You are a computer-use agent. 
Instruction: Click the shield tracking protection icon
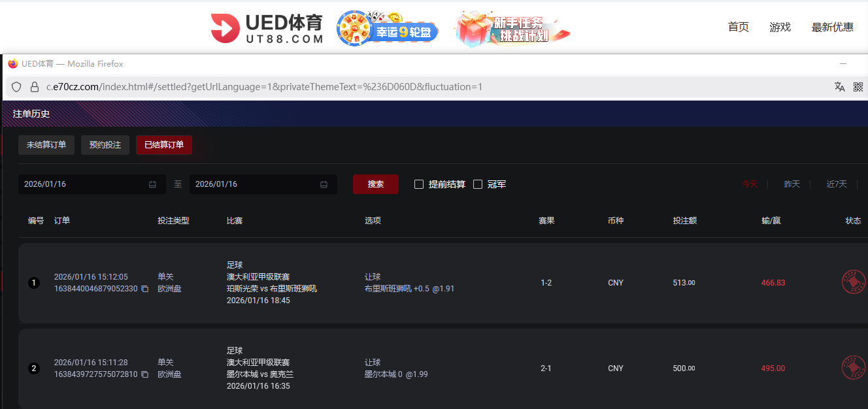tap(17, 87)
